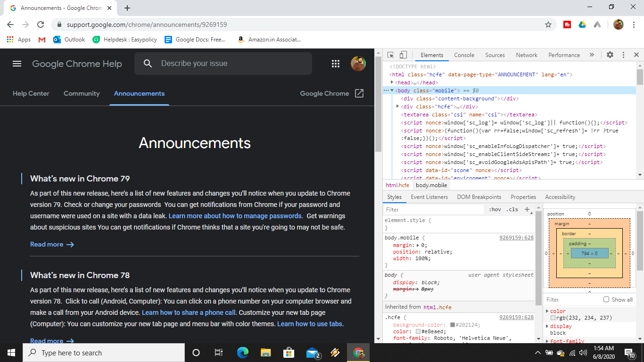
Task: Toggle the :hov element state panel
Action: [495, 209]
